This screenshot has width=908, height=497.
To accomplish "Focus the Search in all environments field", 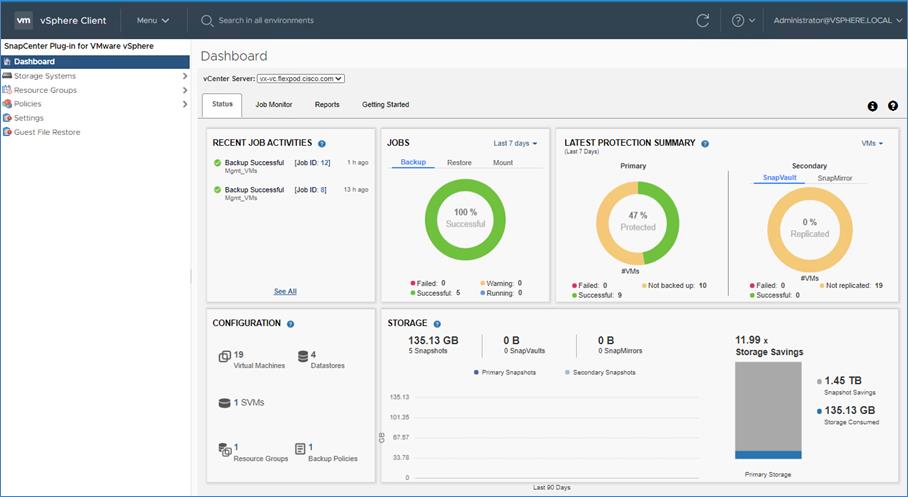I will pyautogui.click(x=266, y=20).
